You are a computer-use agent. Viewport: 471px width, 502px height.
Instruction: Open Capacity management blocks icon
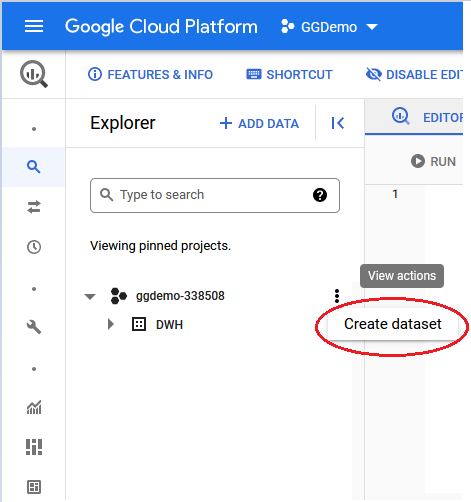34,447
